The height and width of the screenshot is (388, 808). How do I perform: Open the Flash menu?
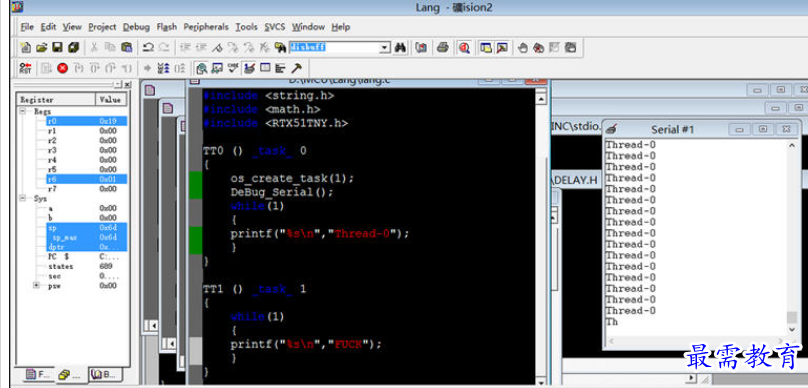pyautogui.click(x=166, y=27)
